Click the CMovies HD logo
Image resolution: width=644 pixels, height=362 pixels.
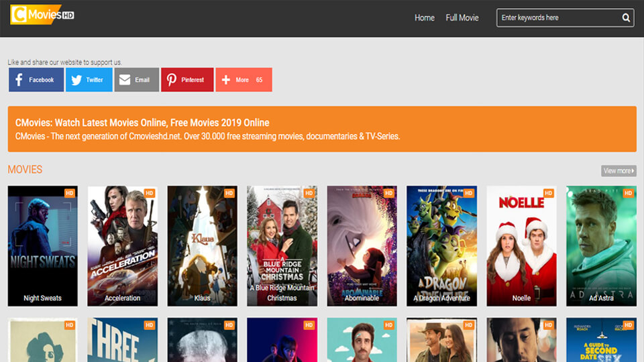42,15
